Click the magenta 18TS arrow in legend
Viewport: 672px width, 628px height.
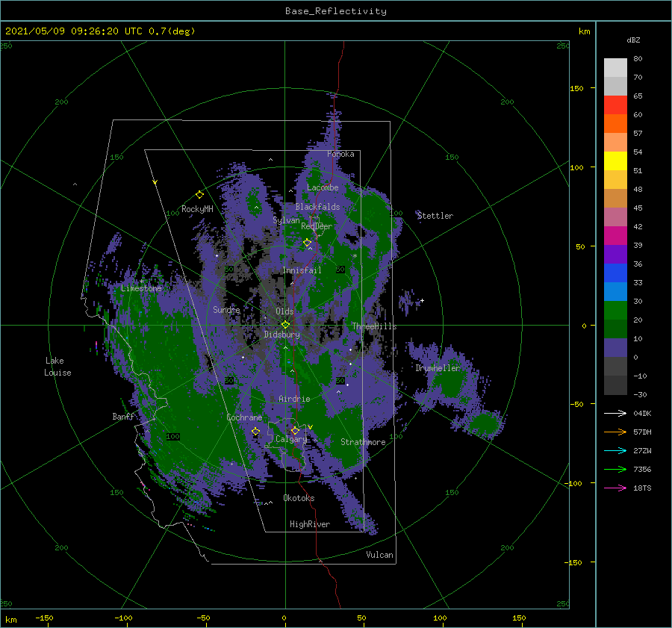click(615, 488)
